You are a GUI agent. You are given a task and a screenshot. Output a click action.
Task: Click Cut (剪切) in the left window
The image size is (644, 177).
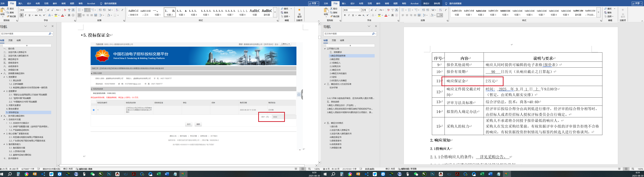point(10,9)
